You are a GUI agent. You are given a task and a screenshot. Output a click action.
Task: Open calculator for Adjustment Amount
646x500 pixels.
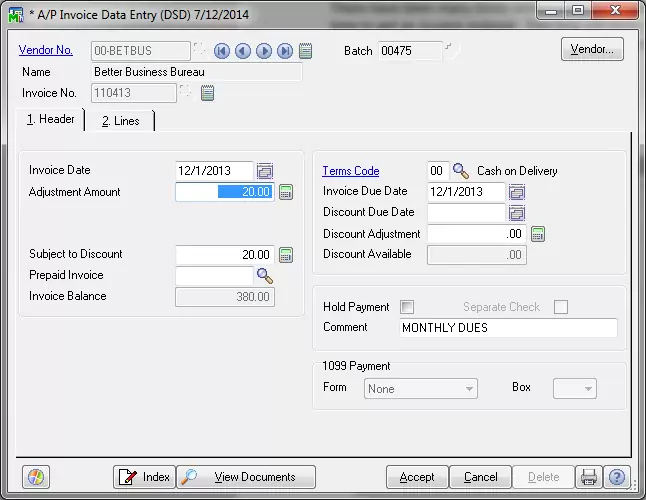285,192
